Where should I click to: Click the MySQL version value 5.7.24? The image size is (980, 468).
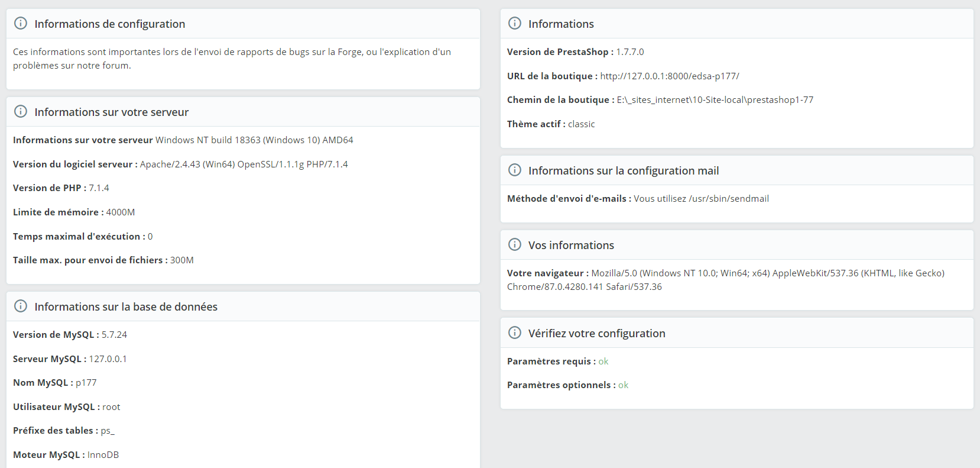tap(114, 334)
